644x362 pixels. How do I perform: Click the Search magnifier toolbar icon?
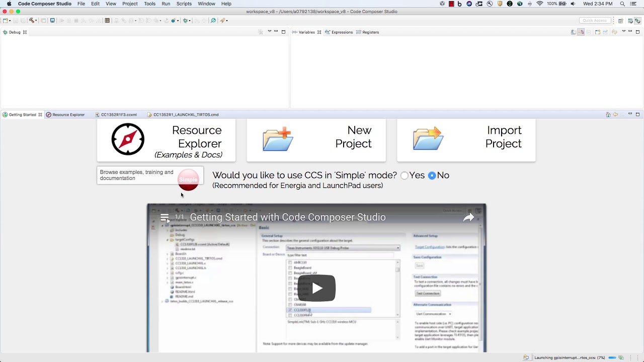213,21
